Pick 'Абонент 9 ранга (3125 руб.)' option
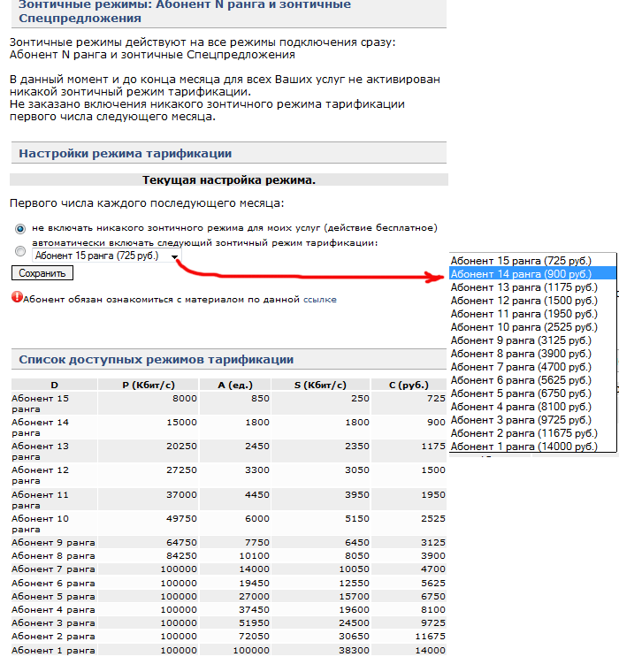This screenshot has width=619, height=672. coord(533,340)
